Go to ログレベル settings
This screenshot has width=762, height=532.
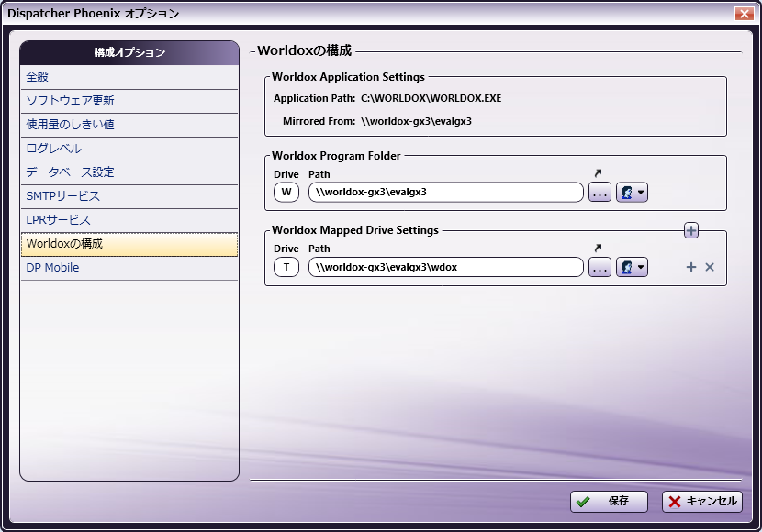click(129, 149)
